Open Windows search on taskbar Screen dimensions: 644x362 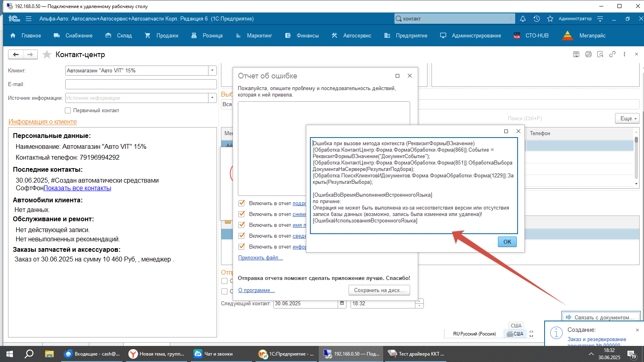click(29, 354)
